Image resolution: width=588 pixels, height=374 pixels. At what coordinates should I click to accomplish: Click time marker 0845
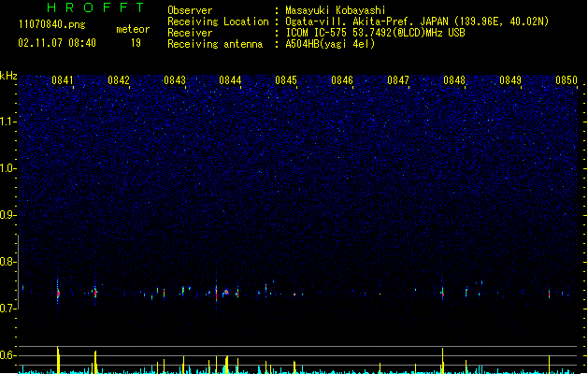coord(286,80)
